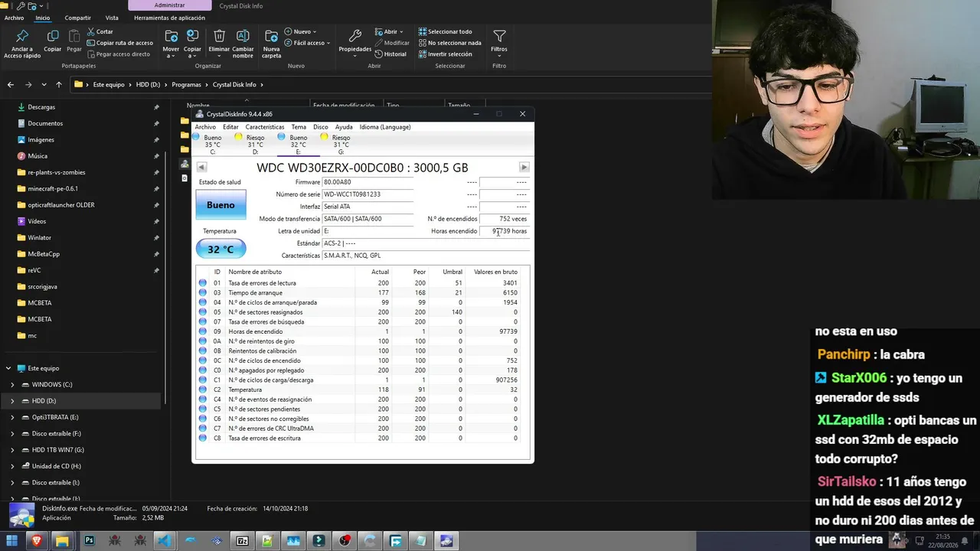Open Visual Studio Code from taskbar
The width and height of the screenshot is (980, 551).
[x=165, y=541]
